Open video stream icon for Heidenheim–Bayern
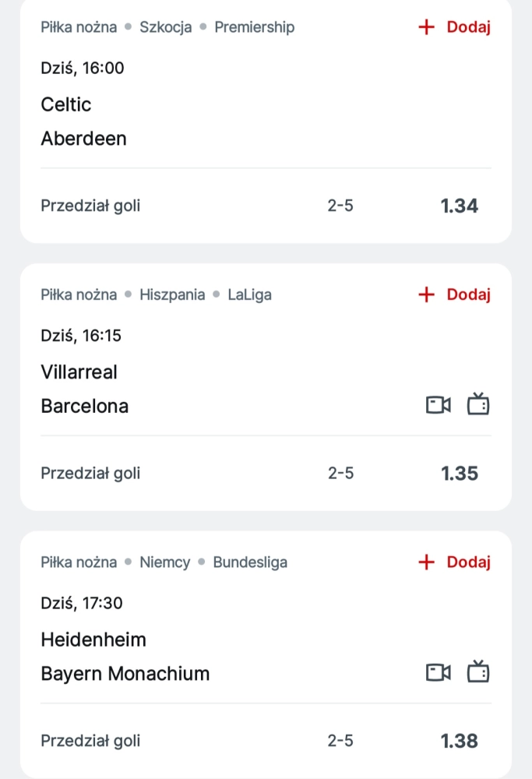Image resolution: width=532 pixels, height=779 pixels. pos(439,672)
